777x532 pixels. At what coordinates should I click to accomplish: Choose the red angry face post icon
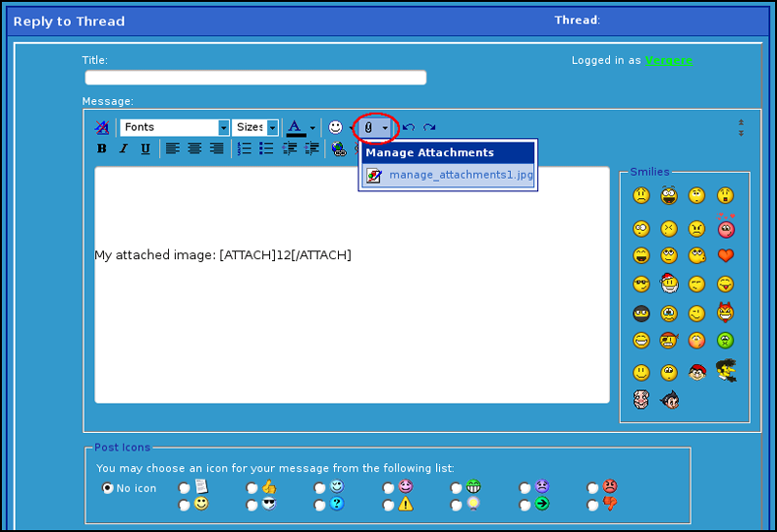pos(592,488)
